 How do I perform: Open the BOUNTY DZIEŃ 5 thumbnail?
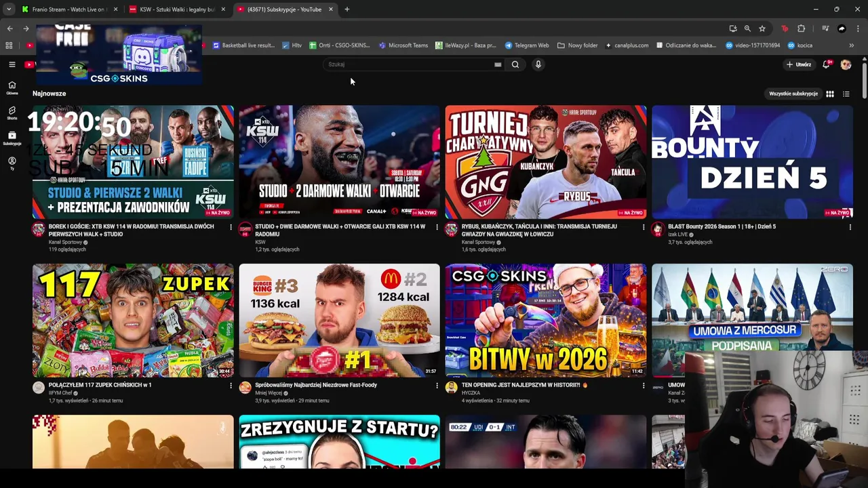pos(752,162)
